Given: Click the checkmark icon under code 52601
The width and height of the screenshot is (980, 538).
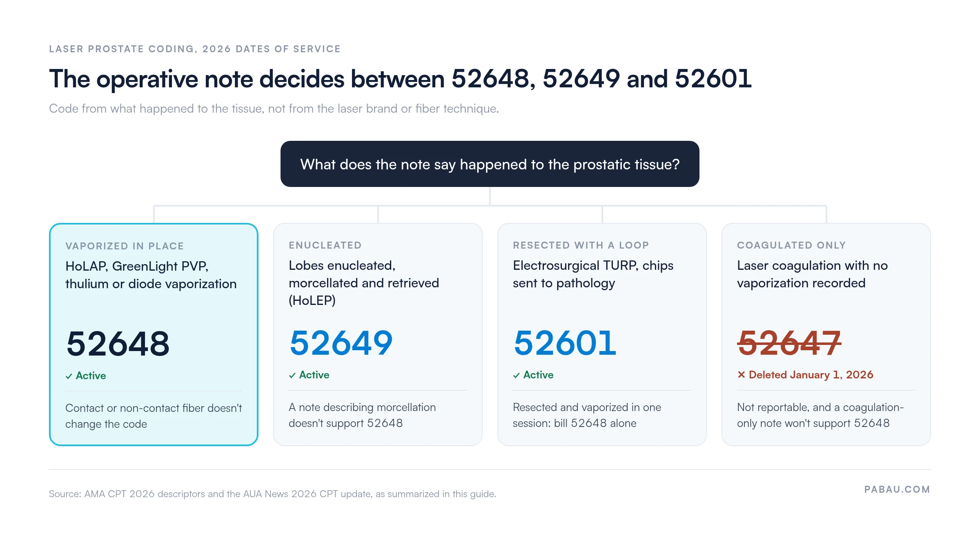Looking at the screenshot, I should pos(517,376).
